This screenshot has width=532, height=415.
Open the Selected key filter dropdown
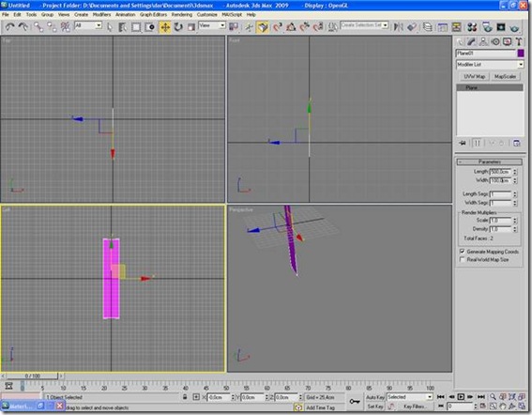click(x=410, y=397)
